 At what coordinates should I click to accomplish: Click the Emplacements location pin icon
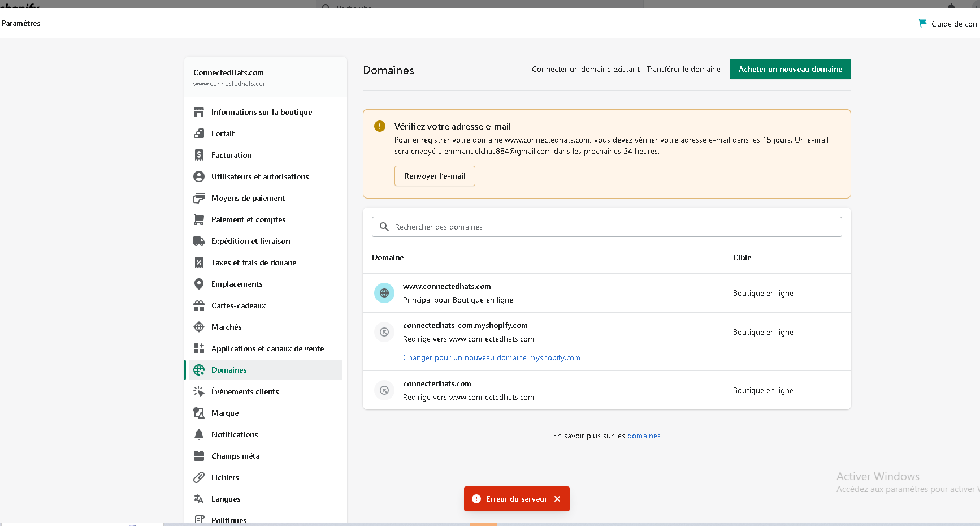click(x=199, y=284)
